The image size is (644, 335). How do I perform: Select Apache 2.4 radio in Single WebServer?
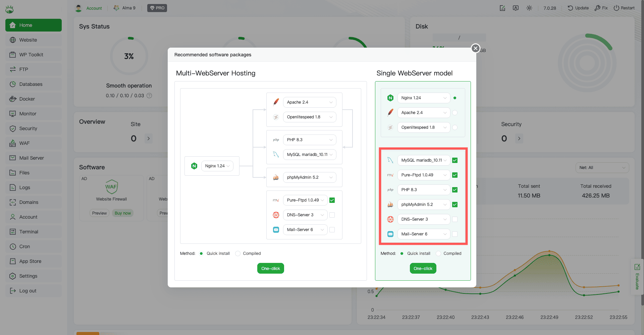[x=455, y=113]
